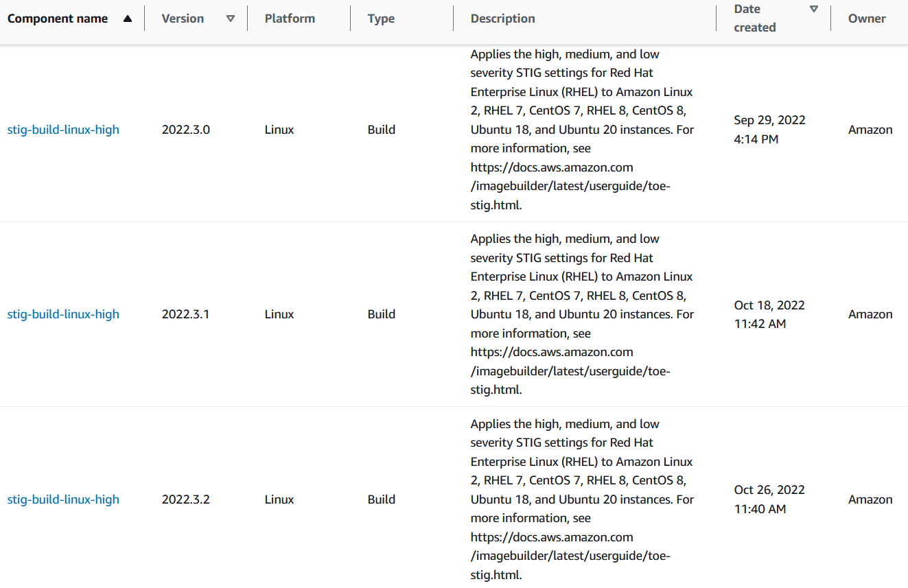Screen dimensions: 908x588
Task: Click the Amazon owner label in the second row
Action: (x=870, y=314)
